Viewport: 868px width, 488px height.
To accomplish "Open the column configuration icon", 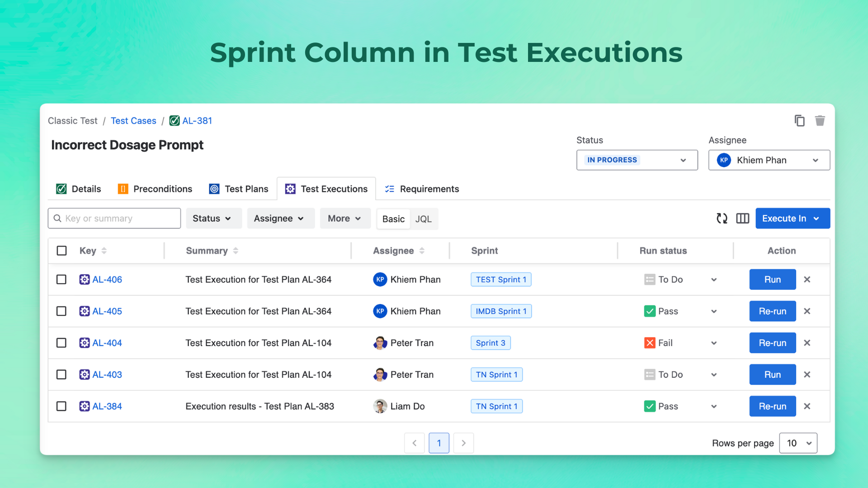I will (742, 219).
